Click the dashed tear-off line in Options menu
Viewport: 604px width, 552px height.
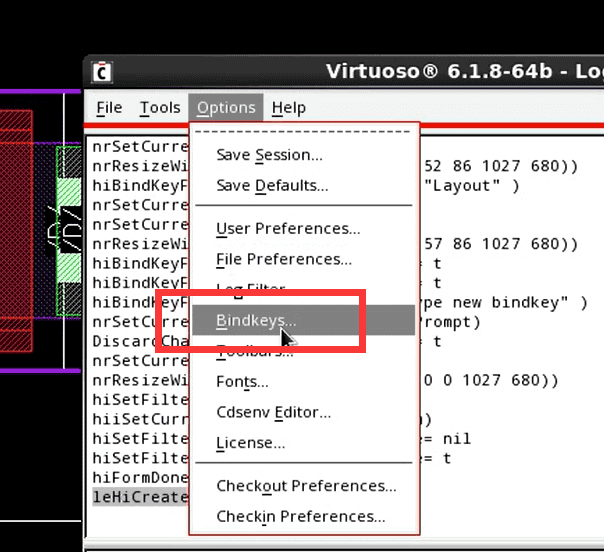point(304,131)
